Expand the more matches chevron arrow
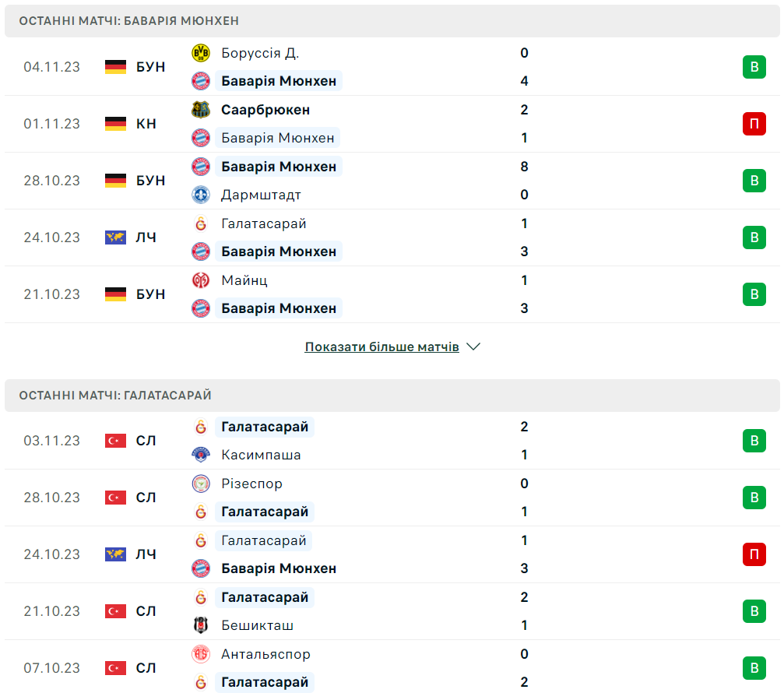This screenshot has width=784, height=693. coord(473,346)
